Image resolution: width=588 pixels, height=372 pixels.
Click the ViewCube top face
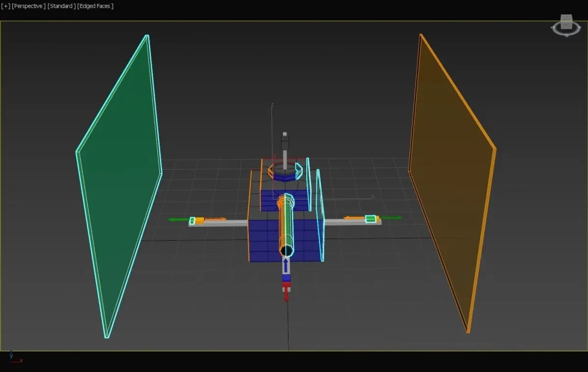click(x=566, y=18)
